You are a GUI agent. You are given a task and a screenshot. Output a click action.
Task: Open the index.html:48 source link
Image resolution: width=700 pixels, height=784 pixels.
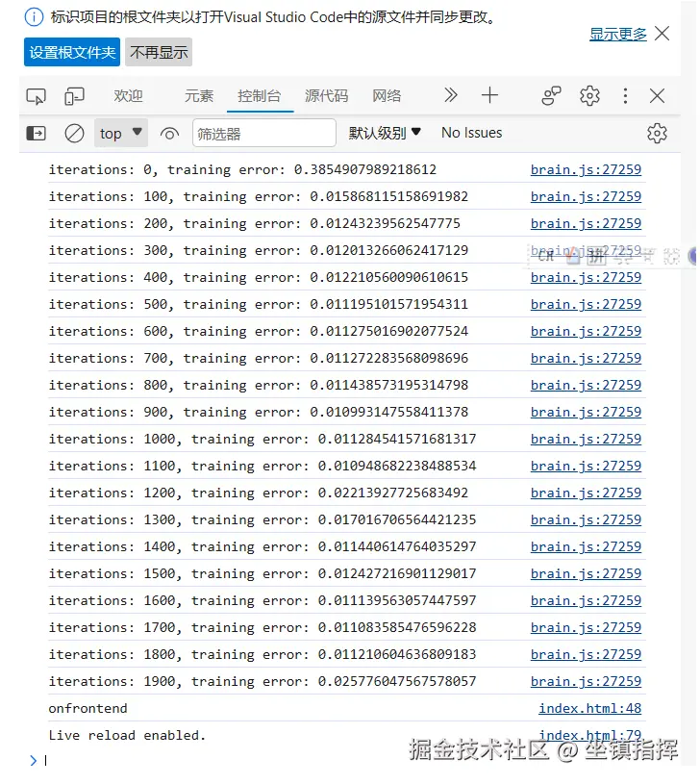pyautogui.click(x=589, y=709)
